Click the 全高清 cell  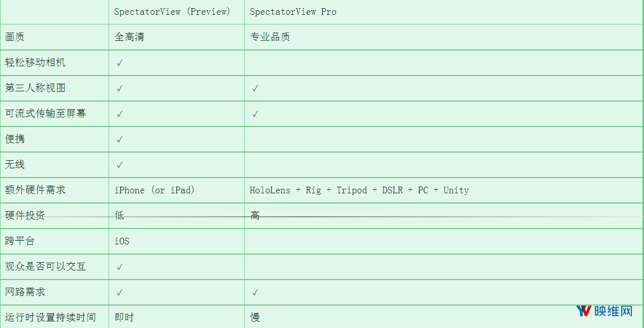tap(130, 37)
